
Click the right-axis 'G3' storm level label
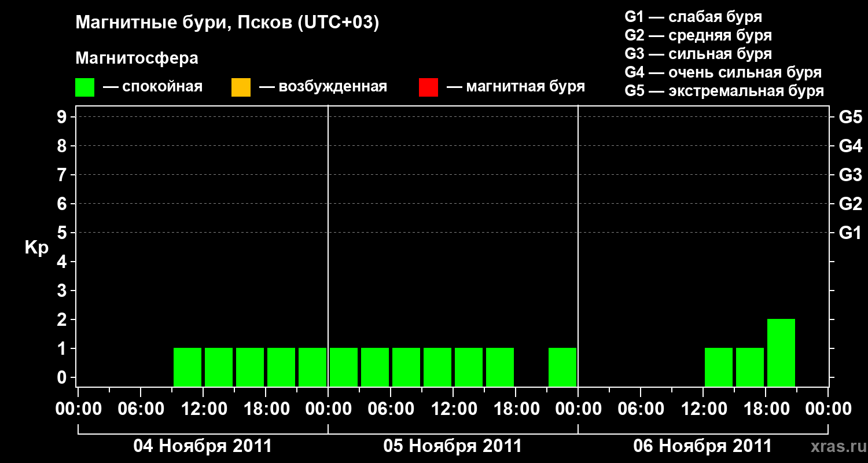pos(850,175)
